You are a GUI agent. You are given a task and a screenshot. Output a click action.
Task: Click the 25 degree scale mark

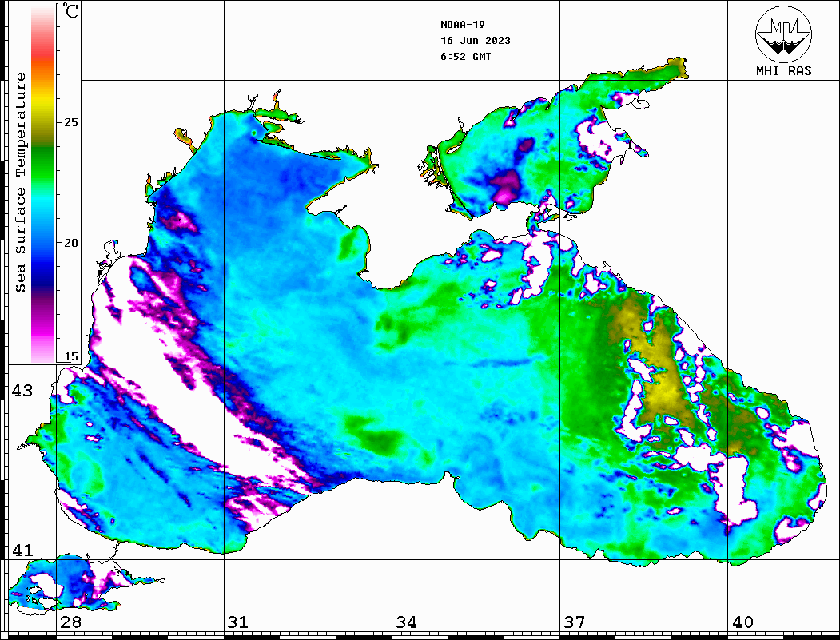pos(70,122)
